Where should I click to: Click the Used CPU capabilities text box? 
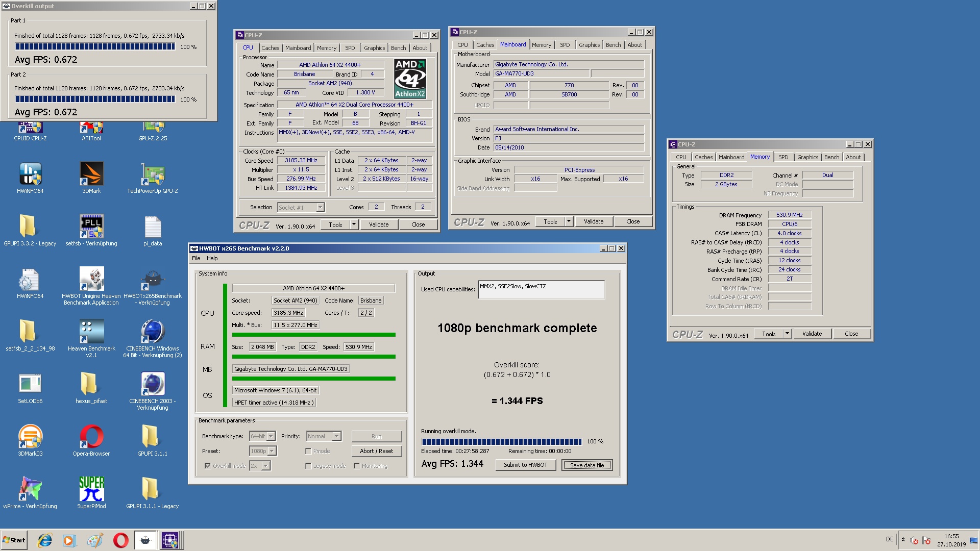(x=541, y=289)
